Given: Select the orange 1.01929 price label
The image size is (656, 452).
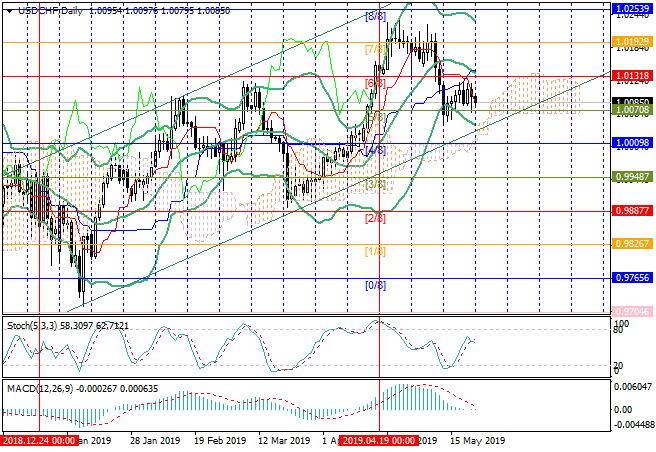Looking at the screenshot, I should pos(632,42).
